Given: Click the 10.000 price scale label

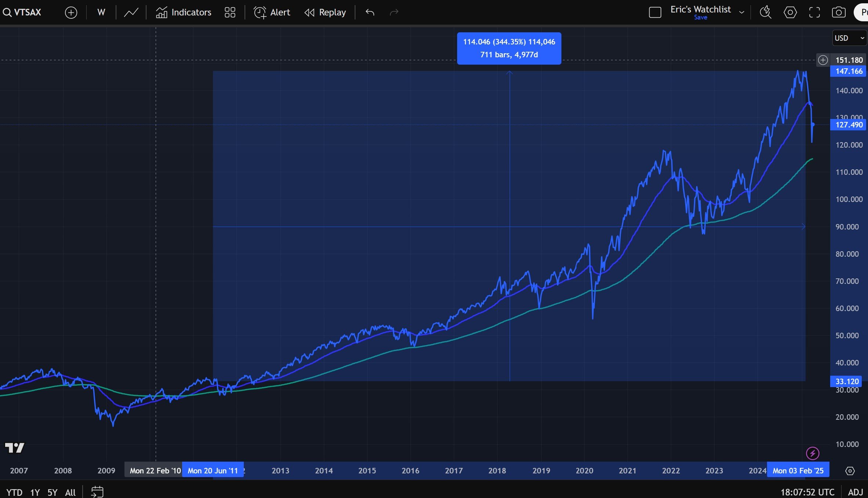Looking at the screenshot, I should pos(847,444).
